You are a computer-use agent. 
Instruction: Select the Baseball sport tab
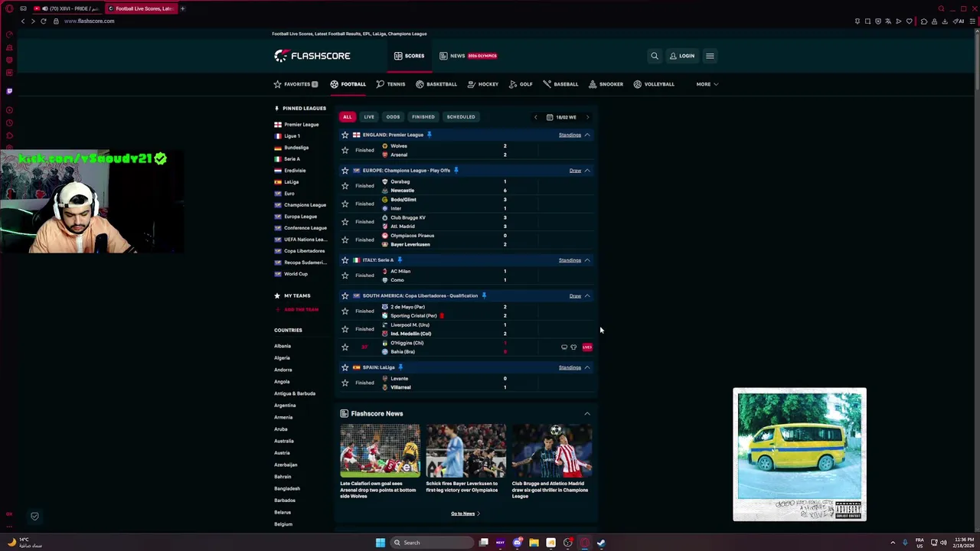[x=561, y=84]
